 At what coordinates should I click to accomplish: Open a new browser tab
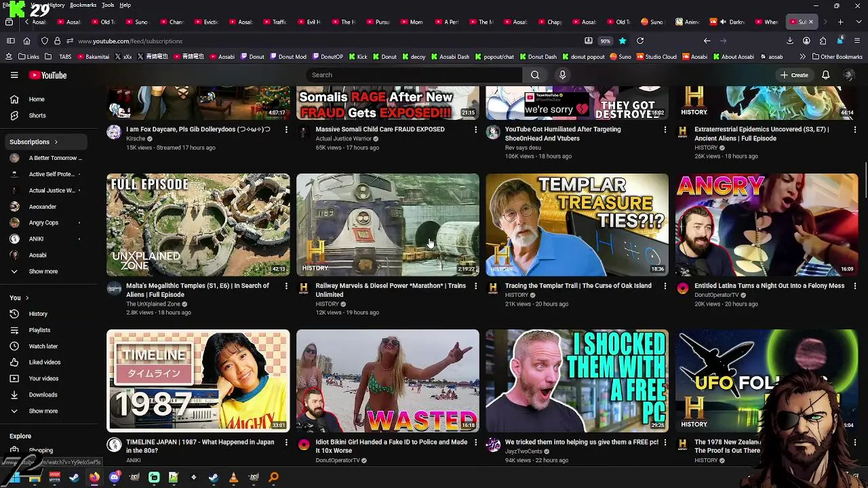(x=840, y=22)
